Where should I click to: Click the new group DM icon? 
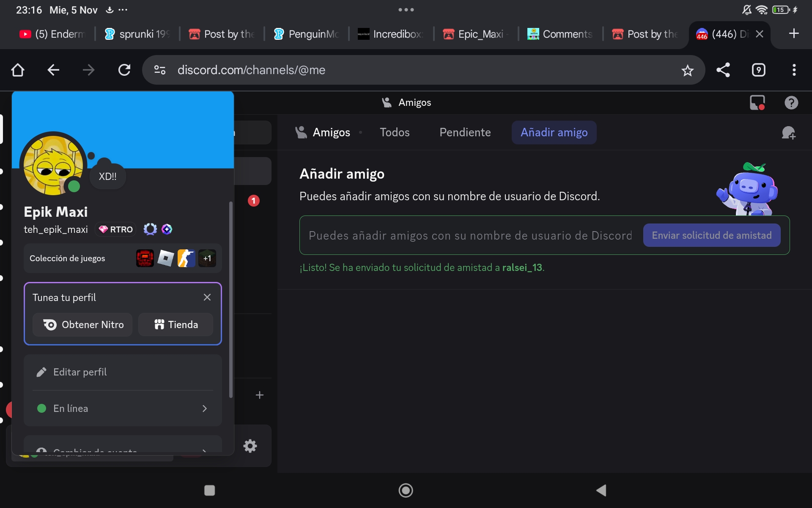788,133
